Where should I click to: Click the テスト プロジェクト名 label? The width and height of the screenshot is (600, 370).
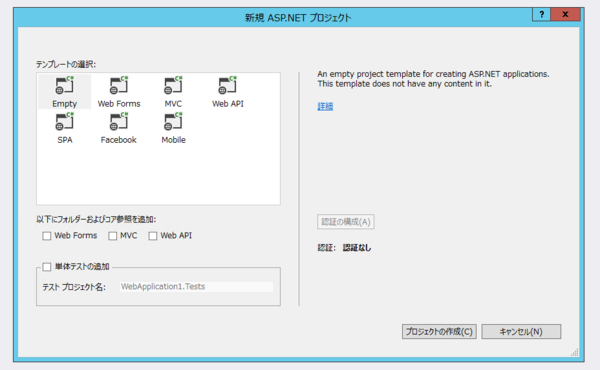point(74,287)
